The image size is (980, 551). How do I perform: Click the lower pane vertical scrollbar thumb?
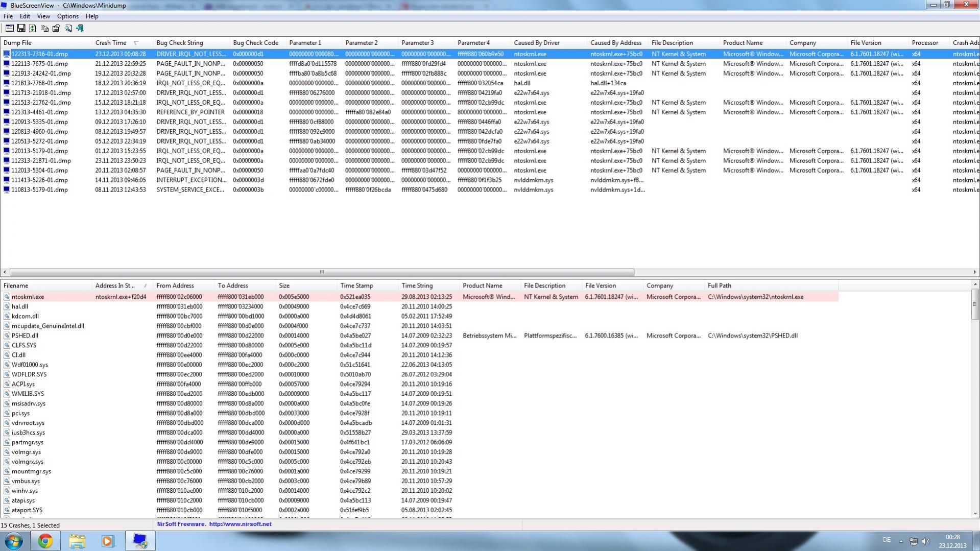coord(975,304)
